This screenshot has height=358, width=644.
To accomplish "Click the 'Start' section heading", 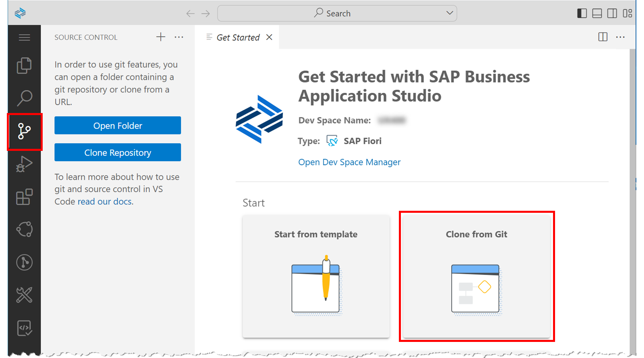I will [254, 203].
